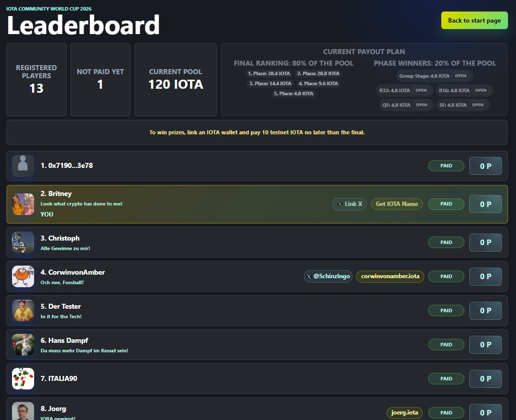Click the 2. Place: 28.8 IOTA chip
This screenshot has width=516, height=420.
click(318, 74)
